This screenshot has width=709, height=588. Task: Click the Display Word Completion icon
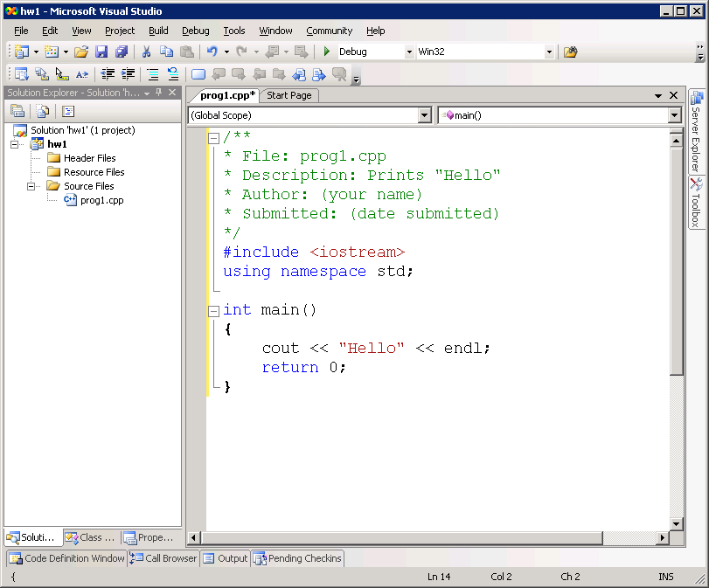click(x=82, y=74)
